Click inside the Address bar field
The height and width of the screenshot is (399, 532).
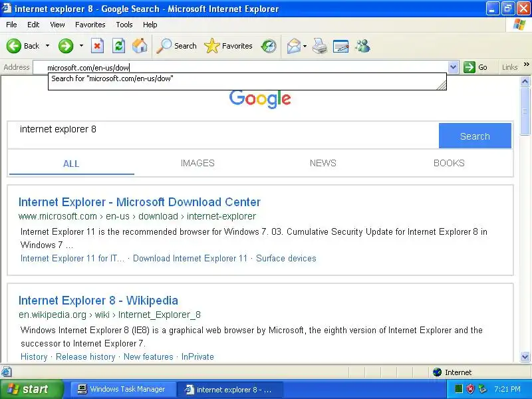pyautogui.click(x=240, y=68)
